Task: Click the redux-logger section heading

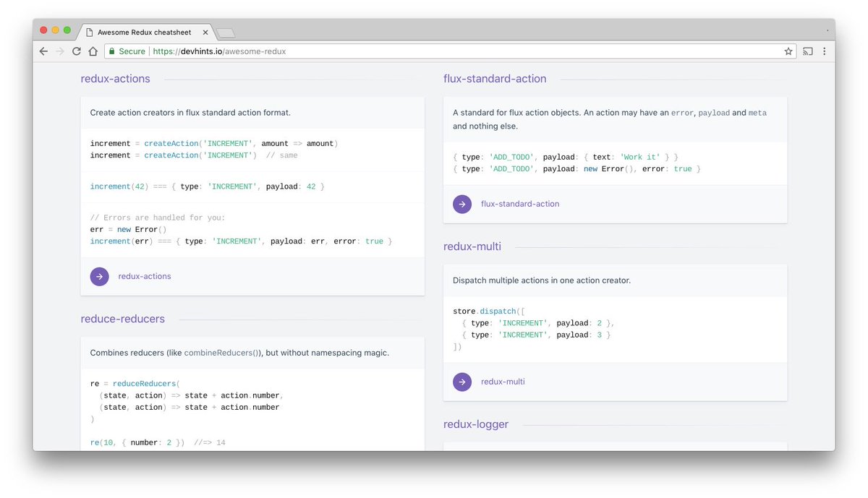Action: [x=476, y=424]
